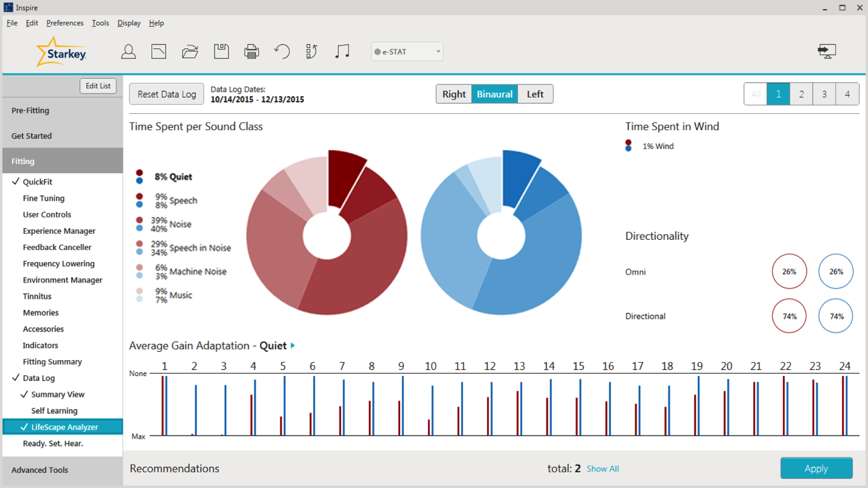
Task: Select the Right ear toggle
Action: pyautogui.click(x=454, y=94)
